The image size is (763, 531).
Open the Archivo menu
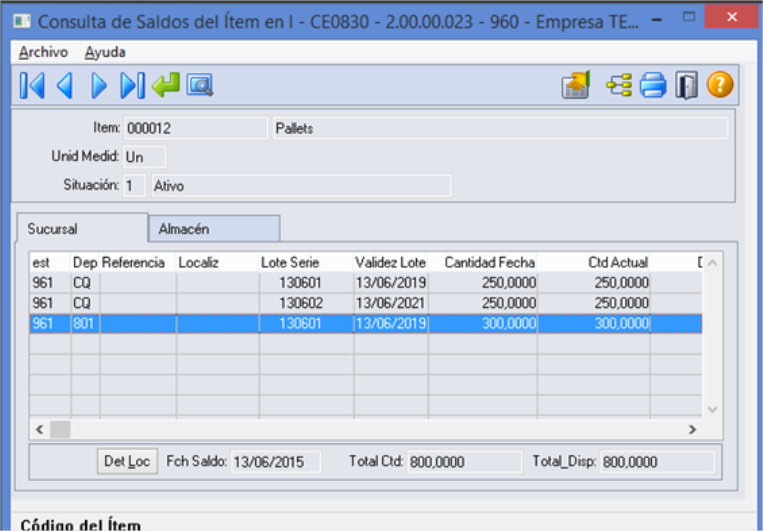pos(43,52)
